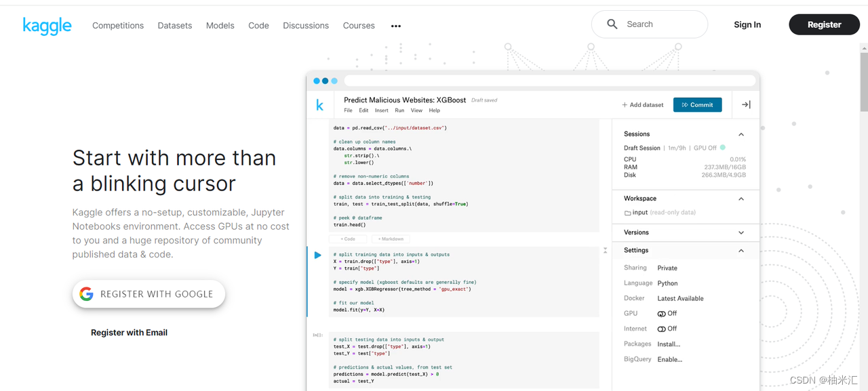Toggle the GPU Off switch

[x=662, y=314]
